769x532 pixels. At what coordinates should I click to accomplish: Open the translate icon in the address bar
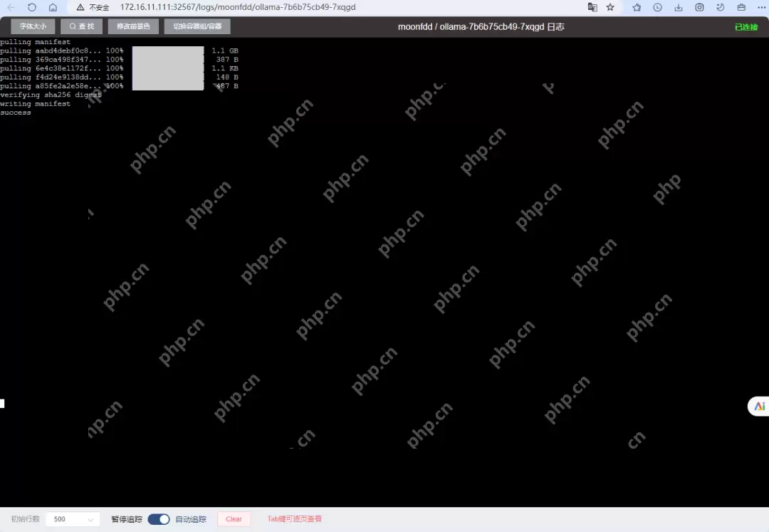pyautogui.click(x=592, y=7)
